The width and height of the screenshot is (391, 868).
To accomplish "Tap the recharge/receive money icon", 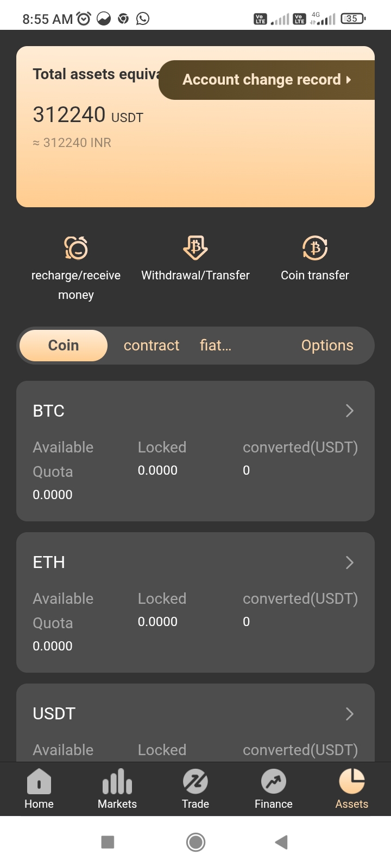I will (x=76, y=248).
